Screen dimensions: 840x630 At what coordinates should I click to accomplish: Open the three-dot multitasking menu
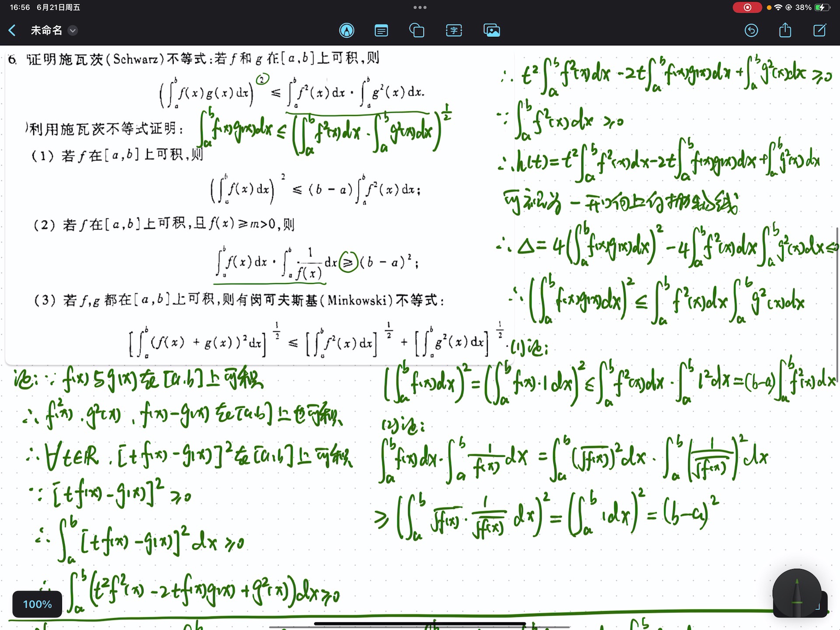420,7
